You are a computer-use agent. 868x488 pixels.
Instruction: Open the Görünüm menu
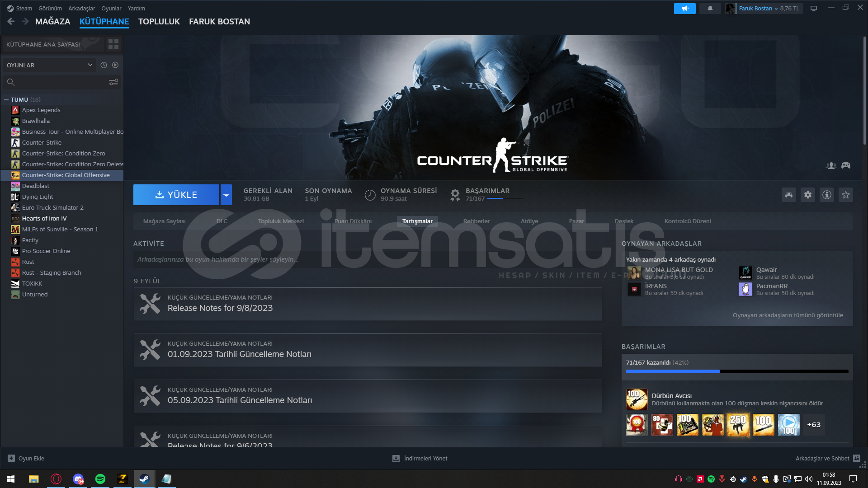tap(50, 9)
